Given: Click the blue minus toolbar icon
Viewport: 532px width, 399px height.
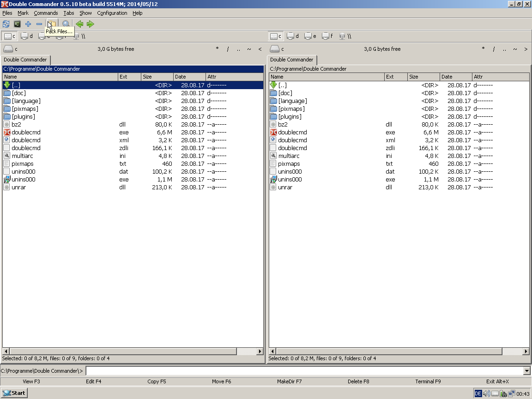Looking at the screenshot, I should [39, 24].
